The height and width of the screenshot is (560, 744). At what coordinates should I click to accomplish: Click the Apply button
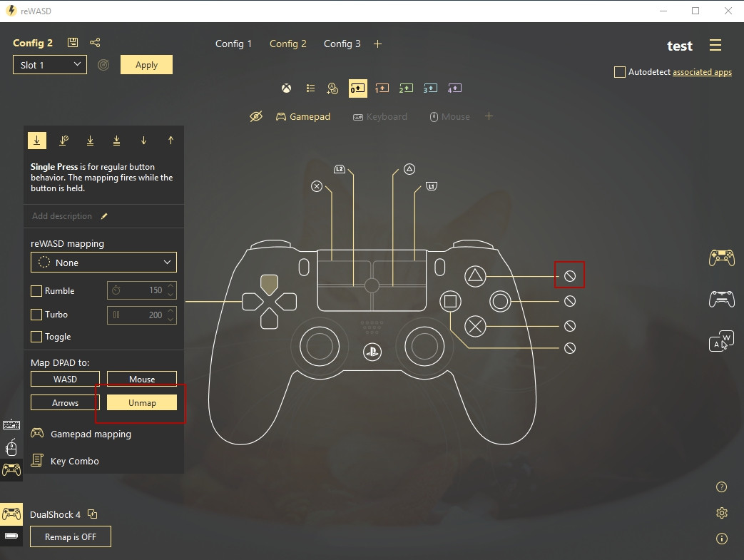tap(146, 65)
